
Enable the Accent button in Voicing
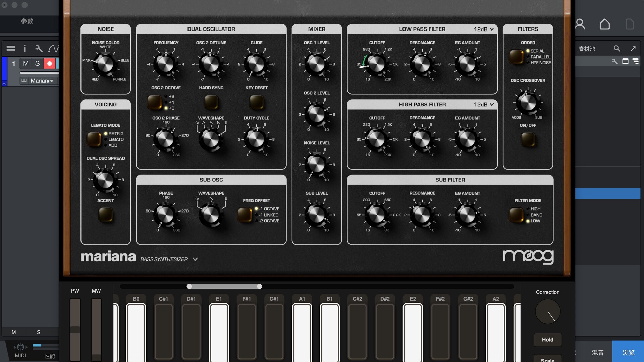[x=105, y=215]
